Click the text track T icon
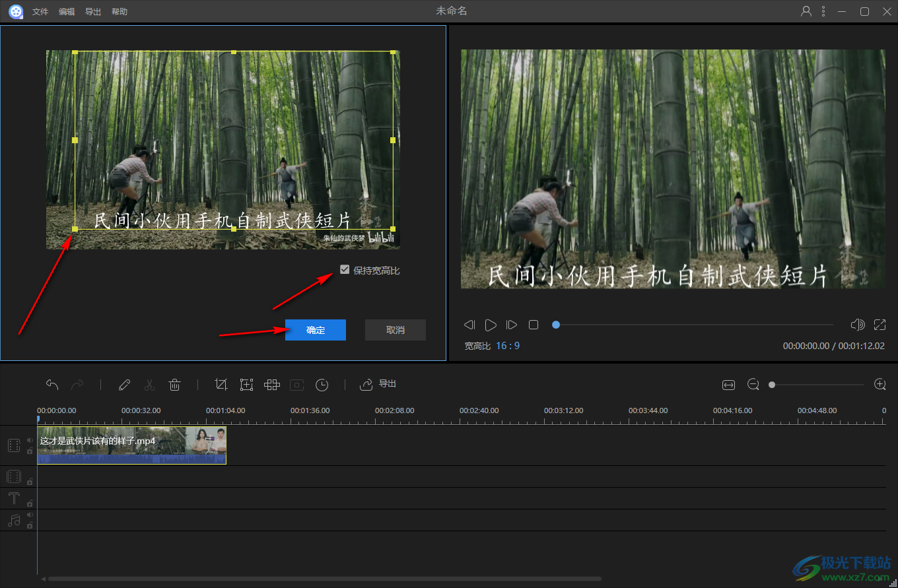The height and width of the screenshot is (588, 898). click(14, 498)
